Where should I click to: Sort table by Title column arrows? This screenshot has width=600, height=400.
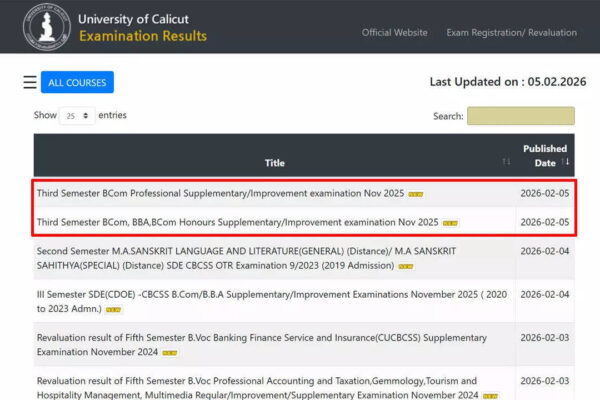[506, 162]
